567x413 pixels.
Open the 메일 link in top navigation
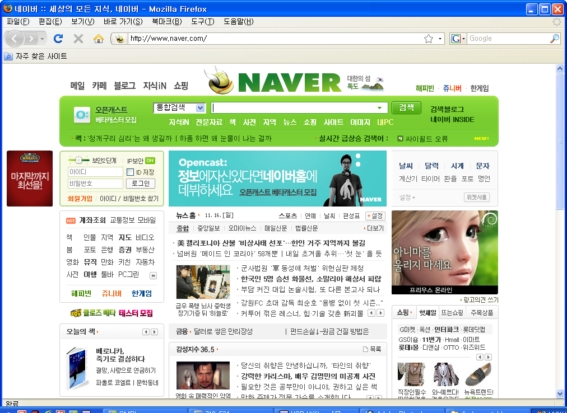77,86
